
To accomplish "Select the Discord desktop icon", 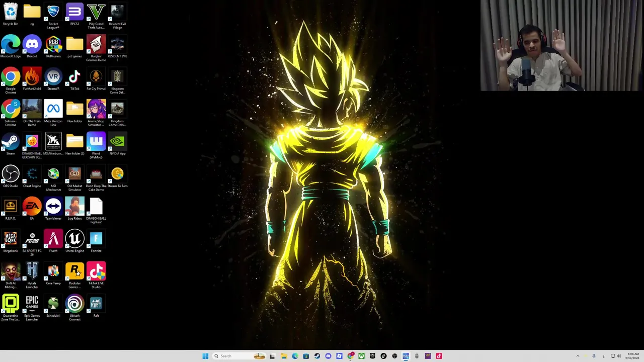I will (32, 47).
